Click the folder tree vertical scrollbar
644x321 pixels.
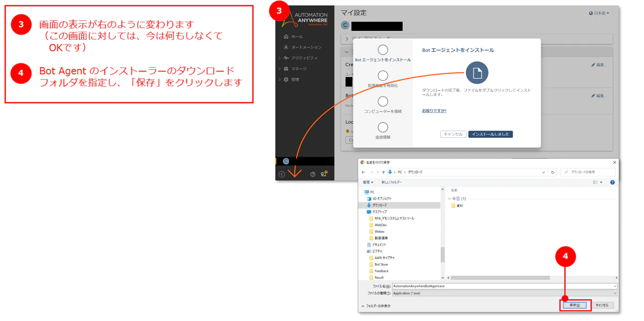pos(442,255)
